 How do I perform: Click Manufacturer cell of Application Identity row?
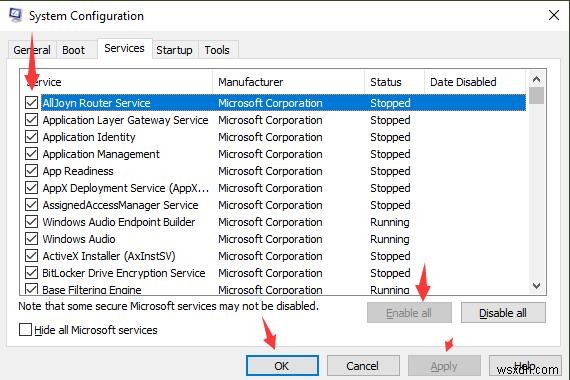pos(270,137)
